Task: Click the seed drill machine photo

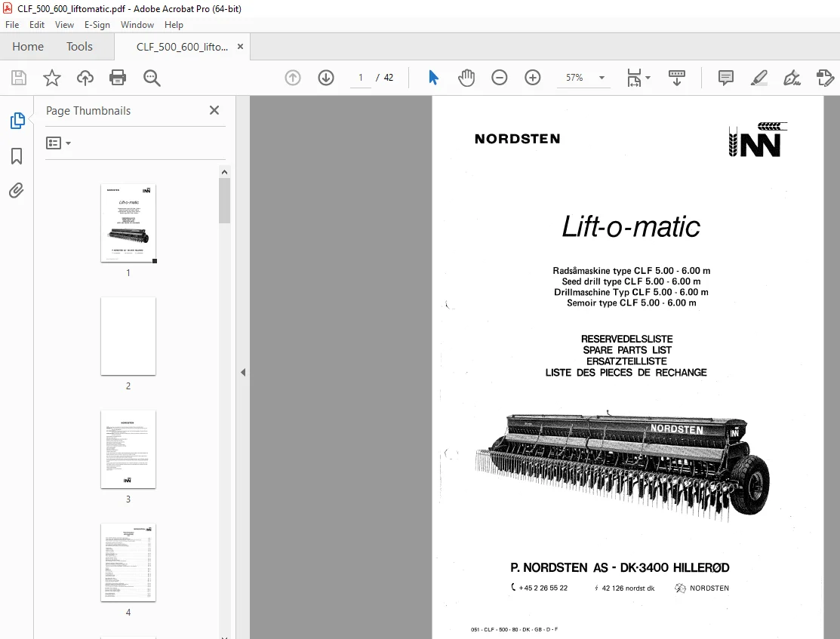Action: [x=623, y=465]
